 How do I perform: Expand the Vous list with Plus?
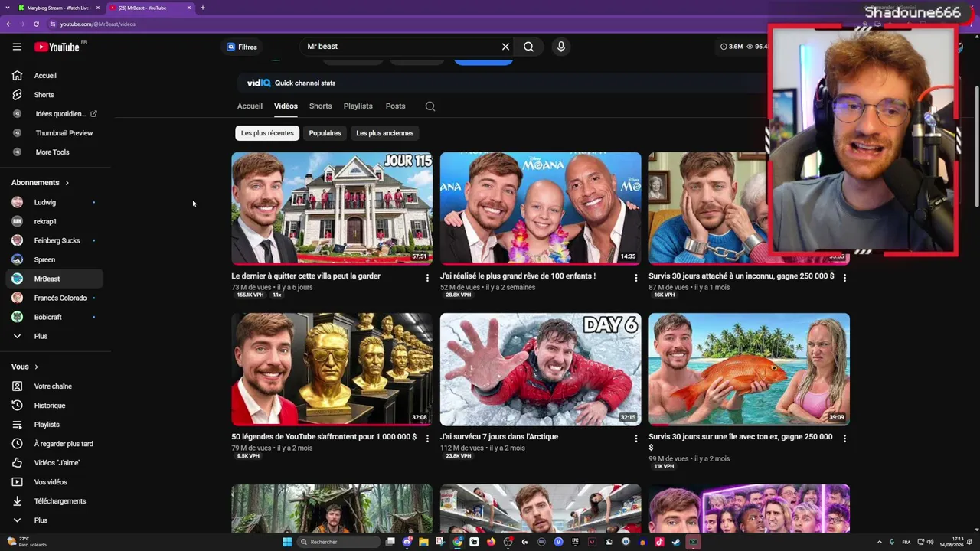pyautogui.click(x=55, y=520)
